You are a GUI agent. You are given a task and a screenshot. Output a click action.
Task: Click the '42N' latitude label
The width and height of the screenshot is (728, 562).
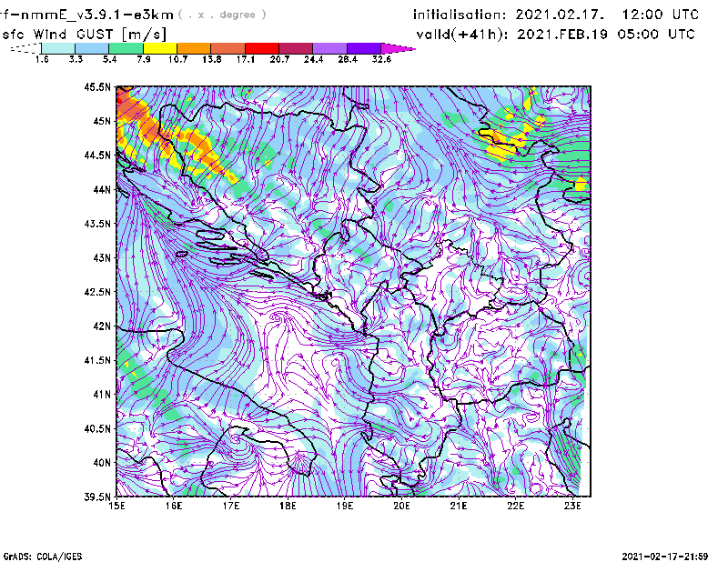[x=102, y=326]
